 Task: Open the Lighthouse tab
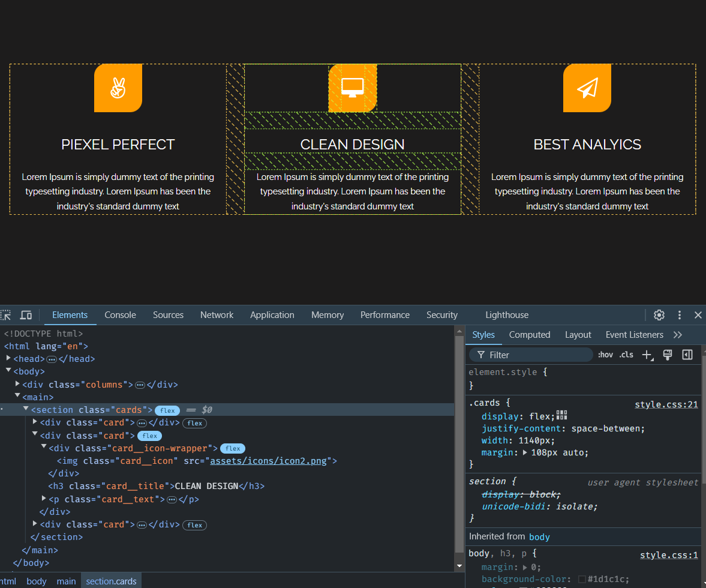pos(506,315)
